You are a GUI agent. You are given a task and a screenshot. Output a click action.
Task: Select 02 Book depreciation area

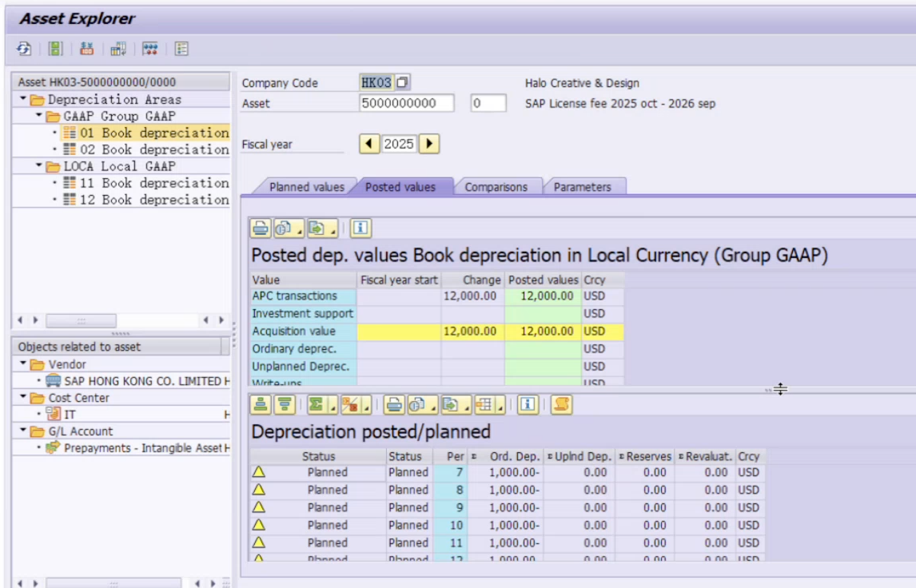point(153,149)
